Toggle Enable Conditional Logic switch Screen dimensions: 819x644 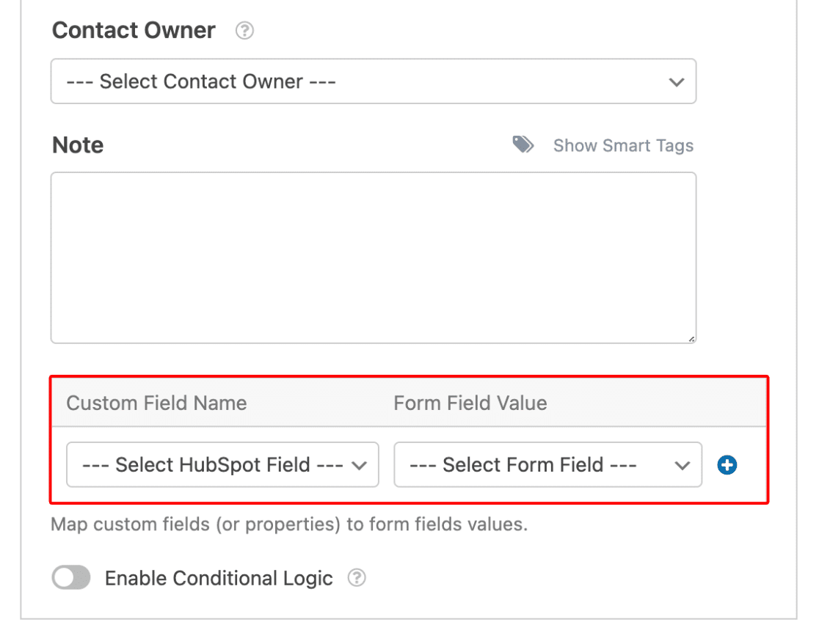pyautogui.click(x=71, y=578)
